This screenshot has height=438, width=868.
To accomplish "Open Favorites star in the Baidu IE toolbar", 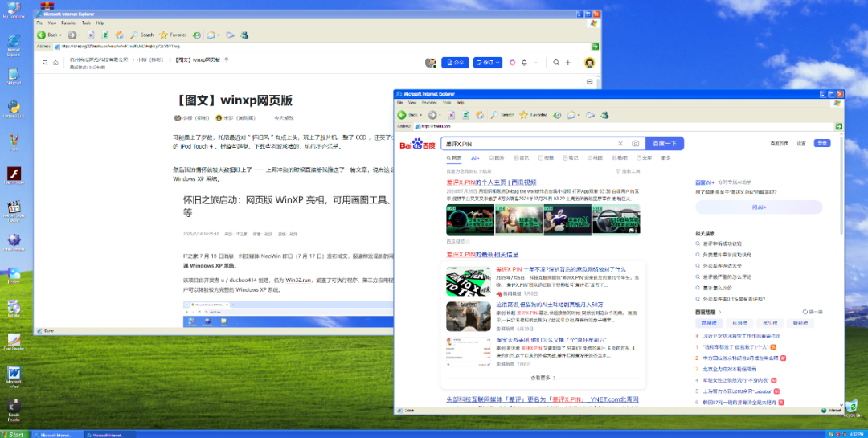I will [x=534, y=115].
